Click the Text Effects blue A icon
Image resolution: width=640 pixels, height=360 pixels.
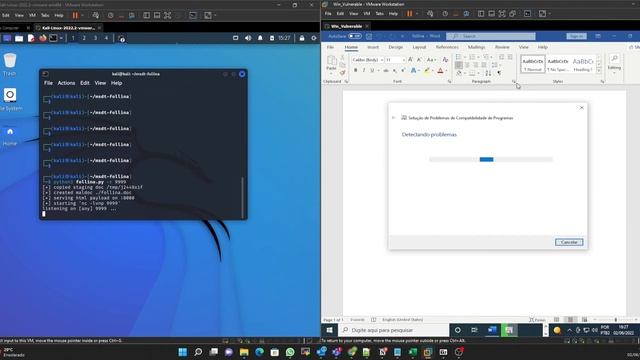(413, 71)
